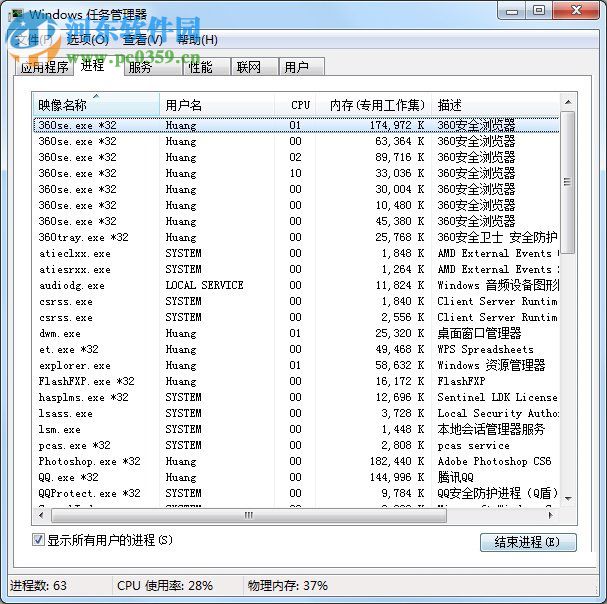The height and width of the screenshot is (604, 607).
Task: Select the atieclxx.exe process
Action: [296, 253]
